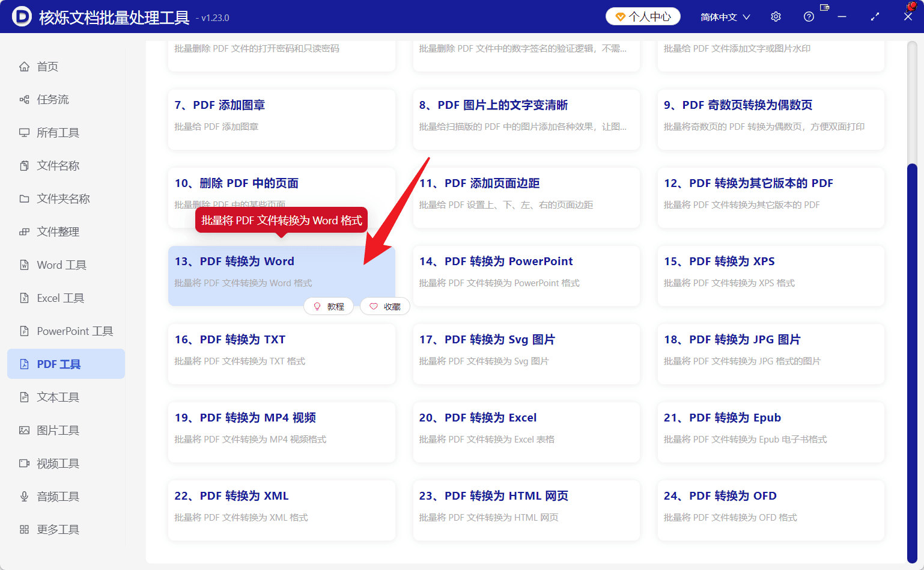This screenshot has width=924, height=570.
Task: Open PDF 转换为其它版本的 PDF tool
Action: (771, 198)
